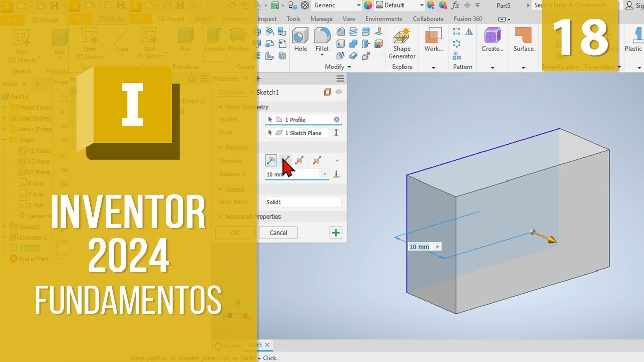Choose the Symmetric extrude direction

click(299, 161)
